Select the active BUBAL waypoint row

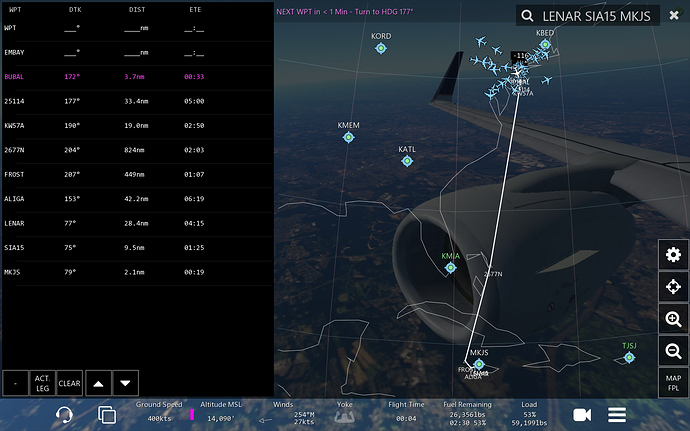(137, 77)
